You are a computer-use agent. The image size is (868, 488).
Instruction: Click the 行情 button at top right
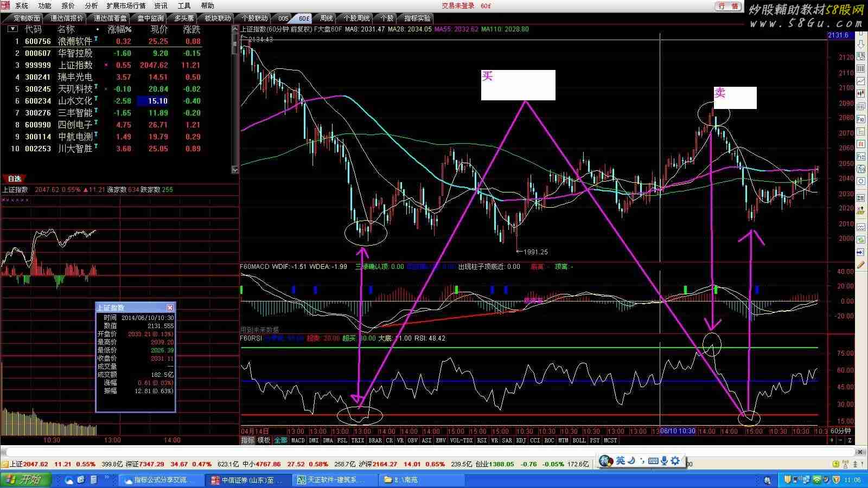tap(728, 6)
